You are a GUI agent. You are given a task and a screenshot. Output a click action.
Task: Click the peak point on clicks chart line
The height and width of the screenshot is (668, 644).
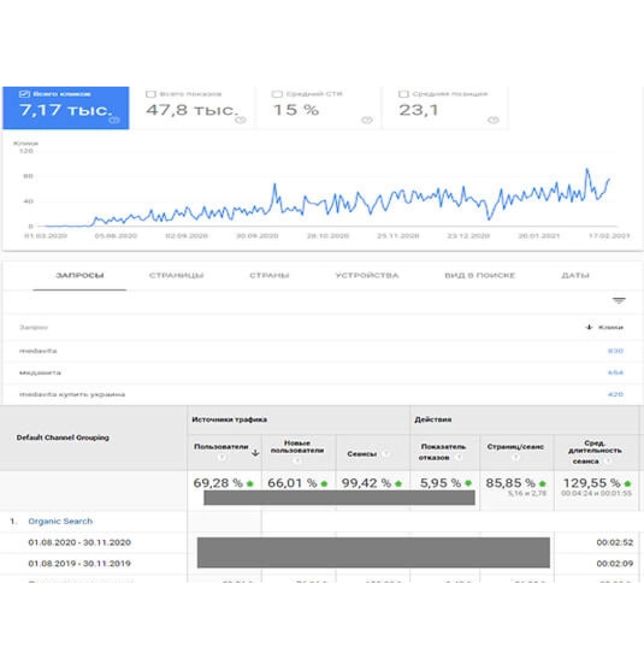click(587, 169)
